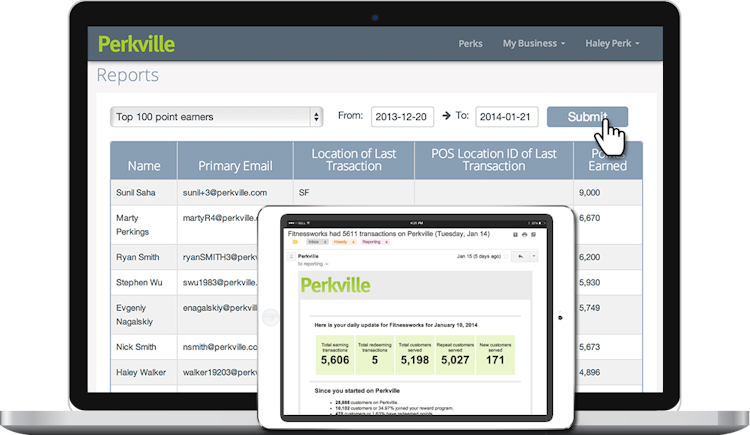Image resolution: width=750 pixels, height=435 pixels.
Task: Expand the My Business menu
Action: 534,44
